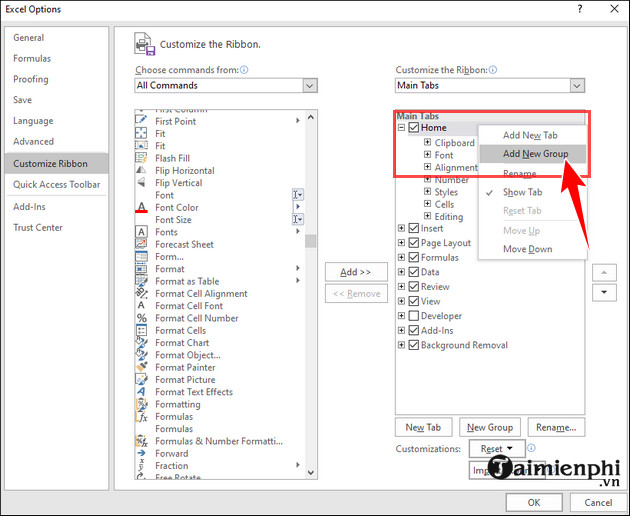Click the First Point command icon

point(141,121)
